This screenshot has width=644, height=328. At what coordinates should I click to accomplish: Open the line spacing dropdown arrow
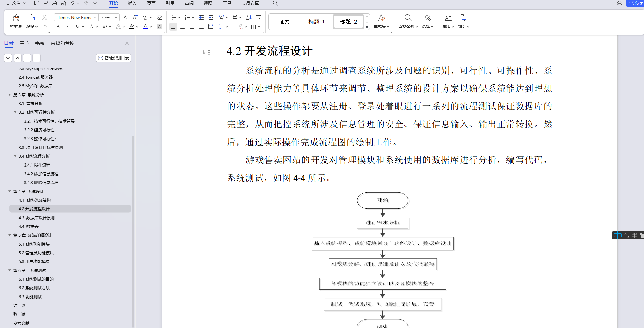[x=227, y=27]
